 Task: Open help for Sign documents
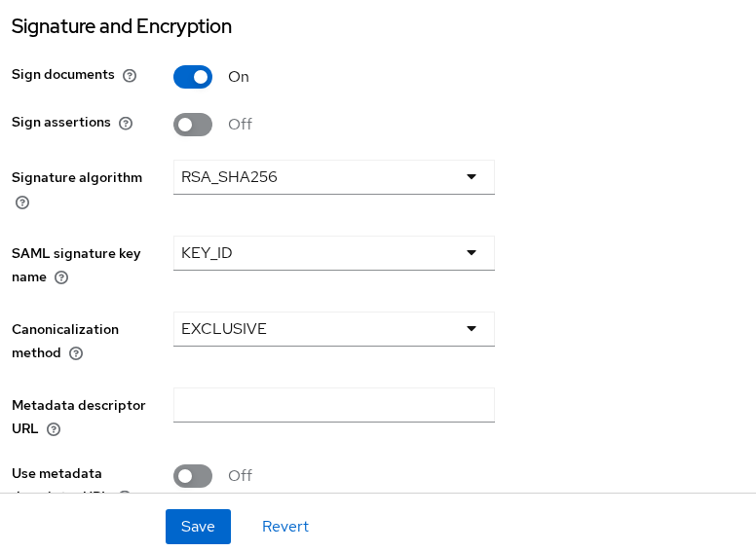tap(130, 76)
